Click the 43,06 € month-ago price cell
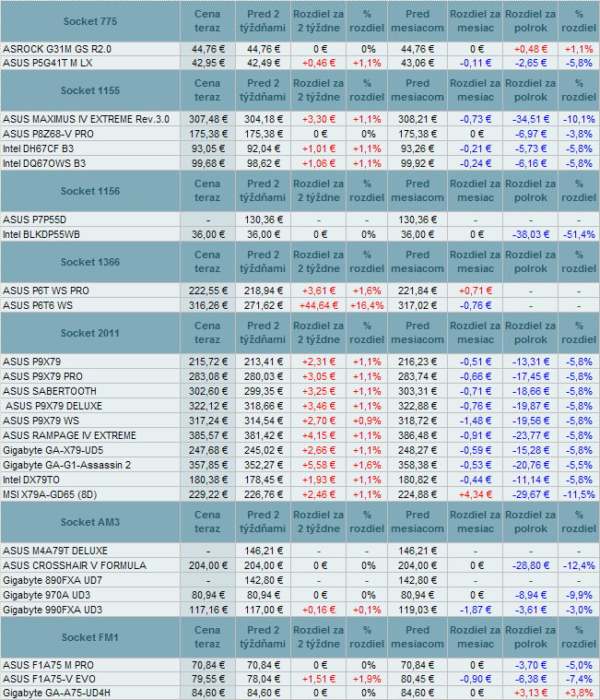 (418, 63)
